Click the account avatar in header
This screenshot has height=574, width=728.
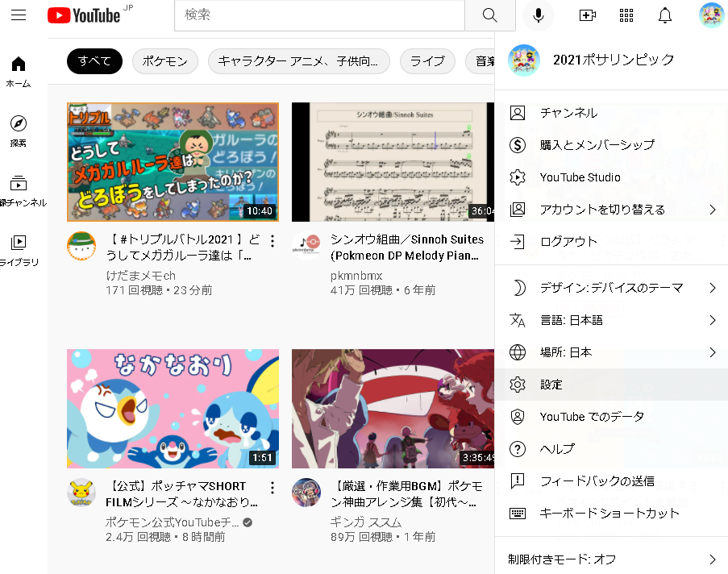pos(712,15)
